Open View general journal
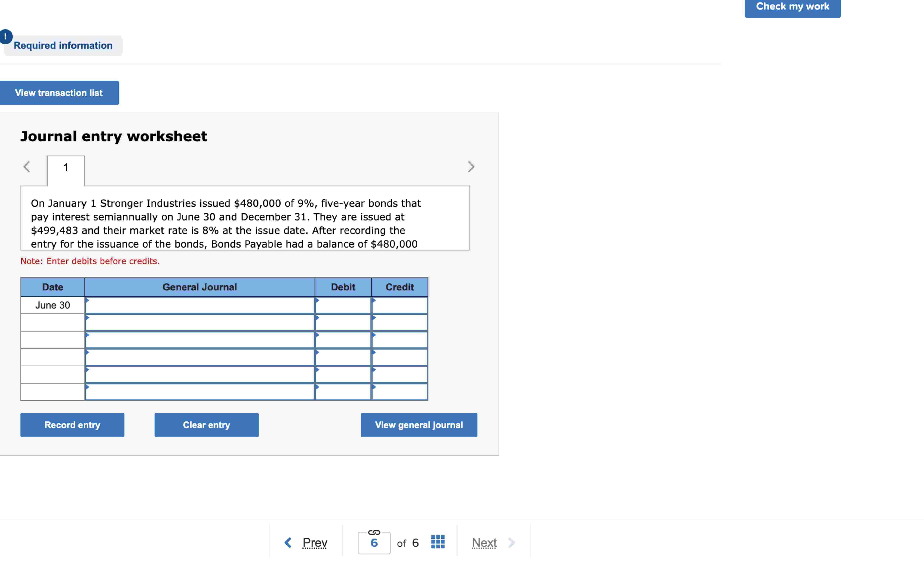Viewport: 924px width, 564px height. [419, 425]
